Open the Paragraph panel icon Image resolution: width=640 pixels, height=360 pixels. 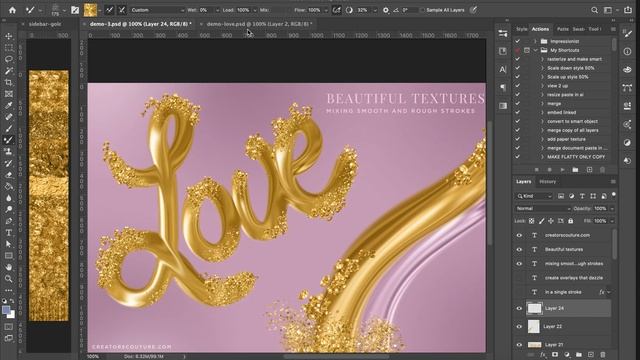503,87
